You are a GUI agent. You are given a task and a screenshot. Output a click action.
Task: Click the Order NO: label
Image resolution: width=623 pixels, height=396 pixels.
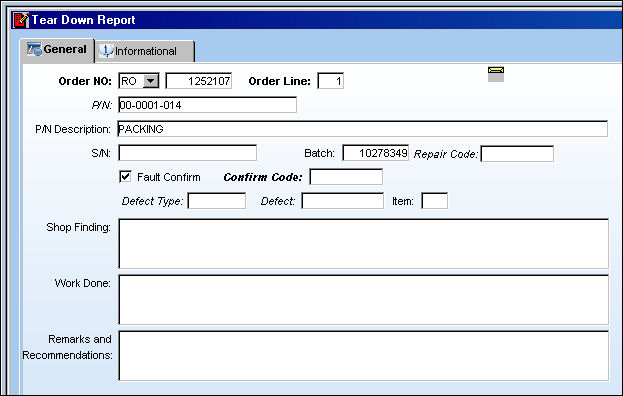85,81
